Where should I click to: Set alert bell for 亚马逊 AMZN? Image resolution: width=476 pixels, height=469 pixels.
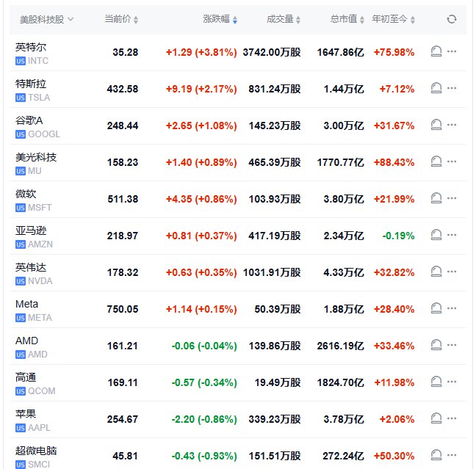(436, 235)
